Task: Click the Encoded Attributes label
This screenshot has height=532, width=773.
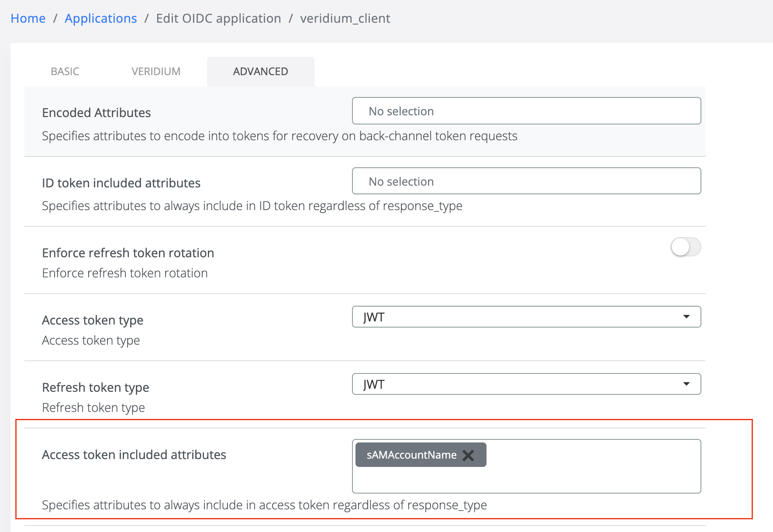Action: [x=96, y=113]
